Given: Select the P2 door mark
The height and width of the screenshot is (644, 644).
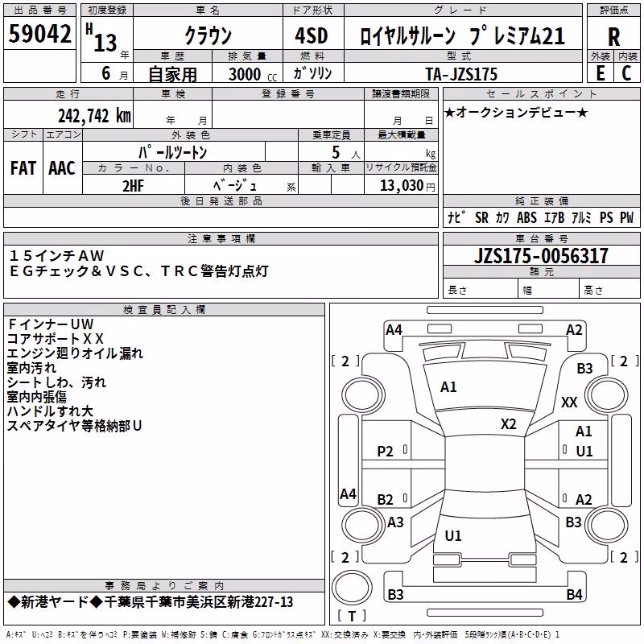Looking at the screenshot, I should 386,452.
